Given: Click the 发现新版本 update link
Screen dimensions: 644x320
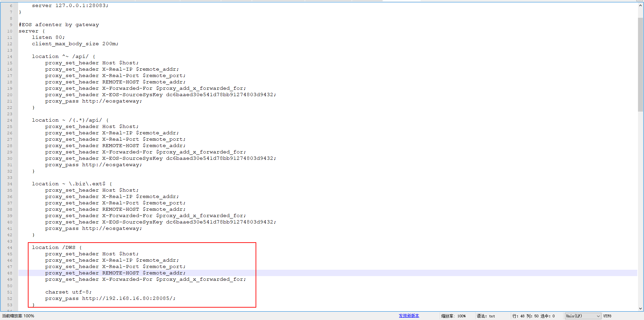Looking at the screenshot, I should click(409, 316).
